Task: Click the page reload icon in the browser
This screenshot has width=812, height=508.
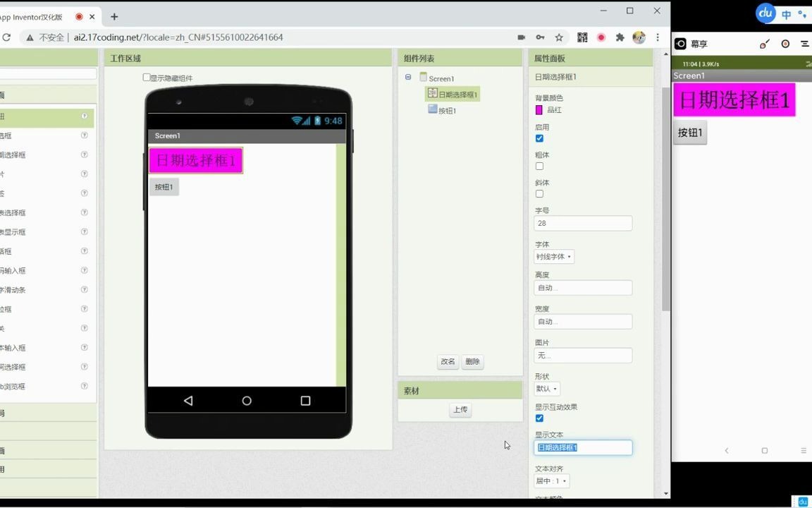Action: pos(7,37)
